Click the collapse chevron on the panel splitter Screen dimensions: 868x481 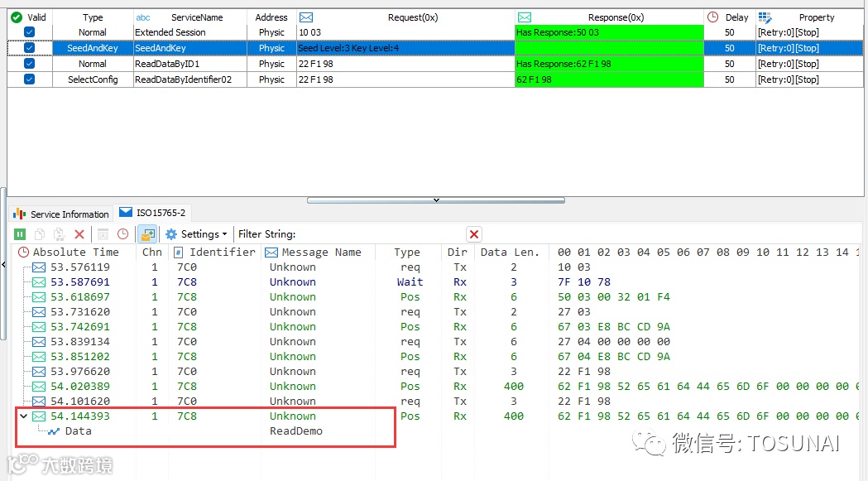[x=436, y=200]
